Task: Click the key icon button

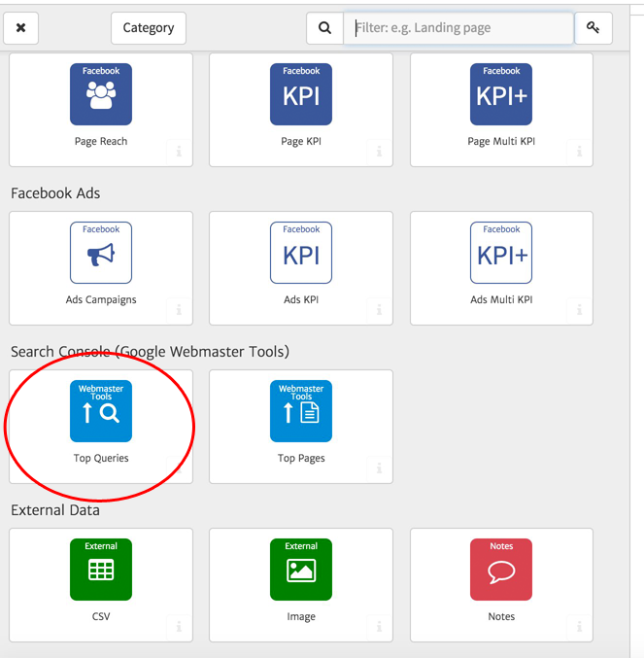Action: point(593,28)
